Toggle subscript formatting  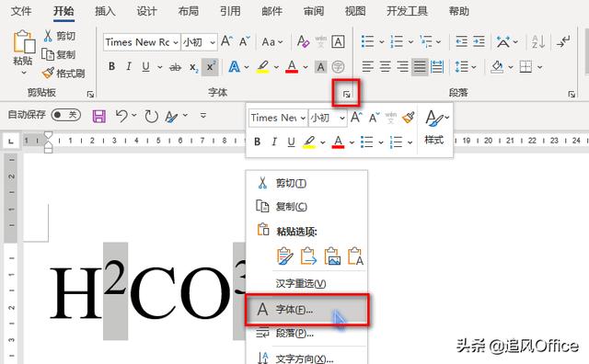pos(193,67)
